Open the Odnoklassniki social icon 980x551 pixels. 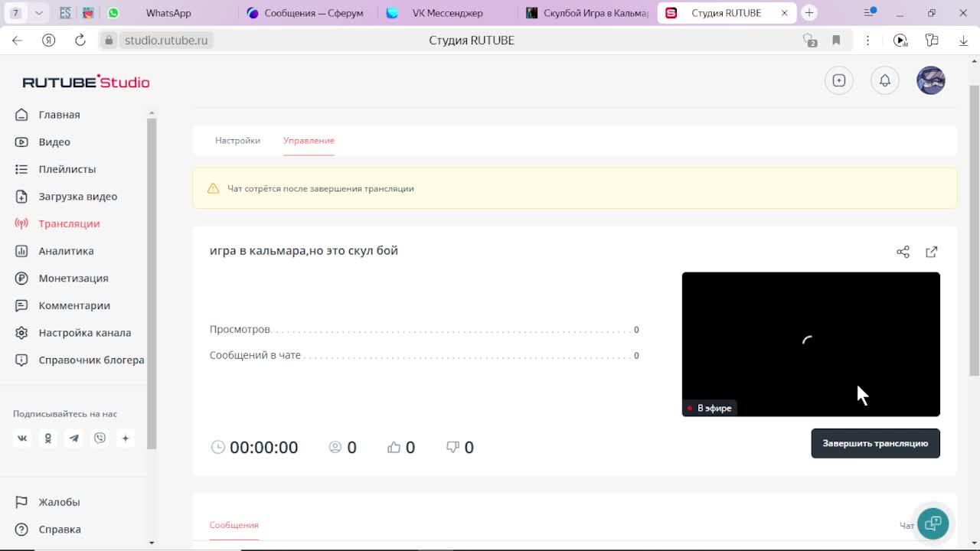tap(48, 439)
